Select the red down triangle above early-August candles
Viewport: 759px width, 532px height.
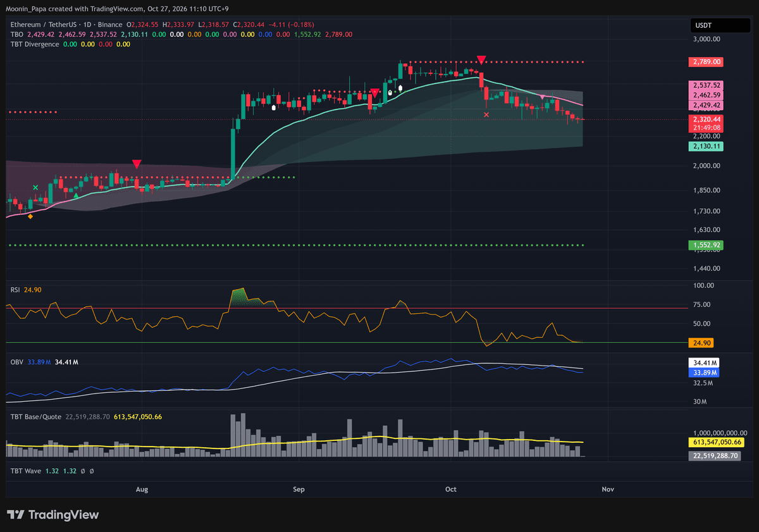coord(137,164)
